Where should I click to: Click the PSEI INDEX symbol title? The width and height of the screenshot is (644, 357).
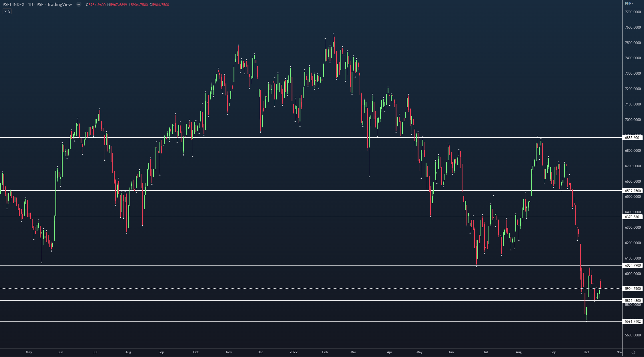tap(13, 5)
